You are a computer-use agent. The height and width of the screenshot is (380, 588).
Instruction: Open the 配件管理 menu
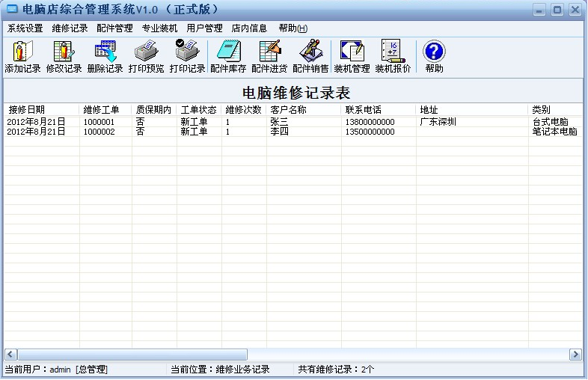pos(114,28)
